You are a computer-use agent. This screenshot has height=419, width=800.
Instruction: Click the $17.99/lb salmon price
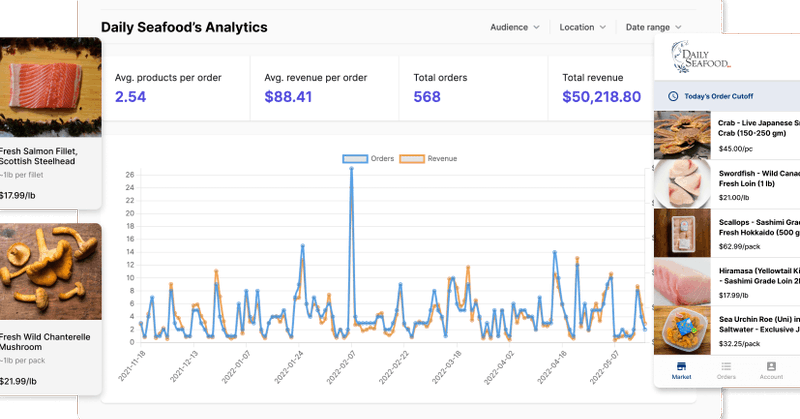point(17,195)
